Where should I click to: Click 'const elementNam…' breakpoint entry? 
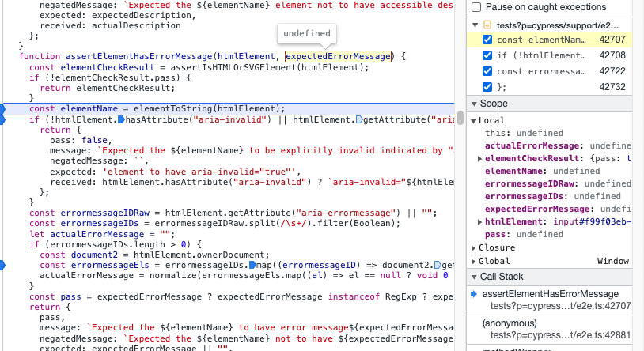[541, 40]
